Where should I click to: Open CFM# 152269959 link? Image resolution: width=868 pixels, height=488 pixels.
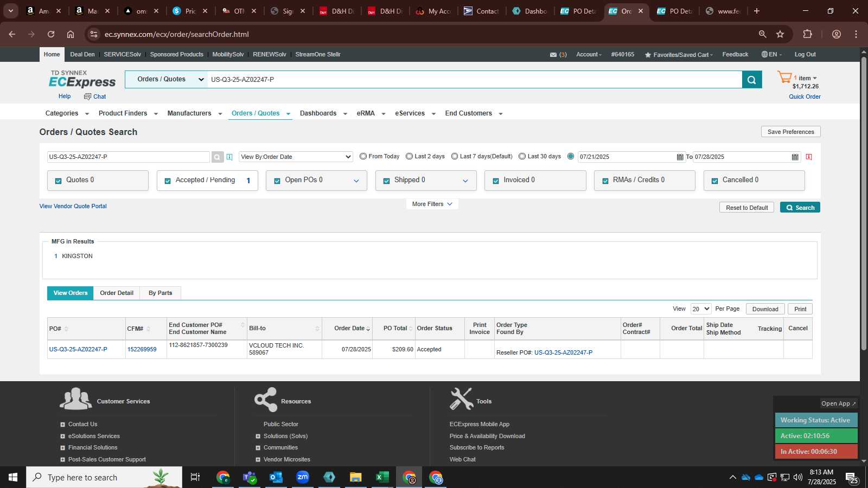(x=142, y=349)
